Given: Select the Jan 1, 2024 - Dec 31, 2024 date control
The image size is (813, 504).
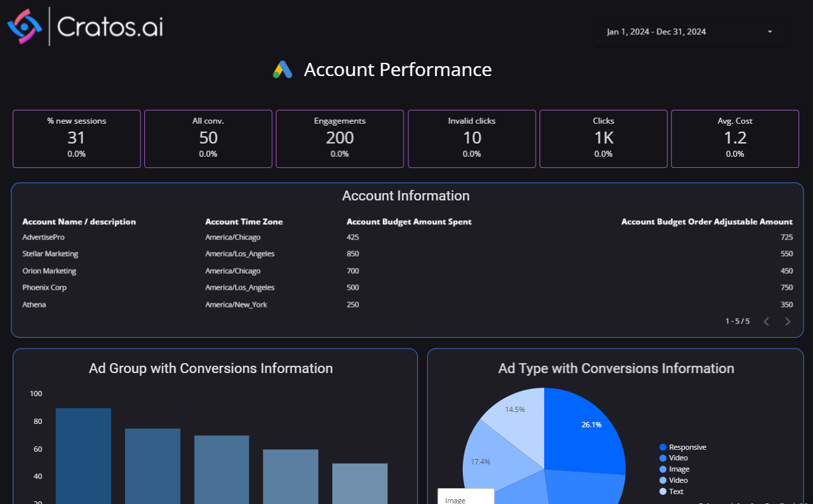Looking at the screenshot, I should click(x=689, y=32).
